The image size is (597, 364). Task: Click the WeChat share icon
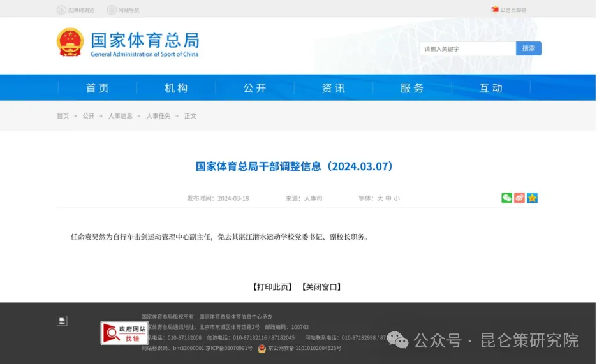507,198
